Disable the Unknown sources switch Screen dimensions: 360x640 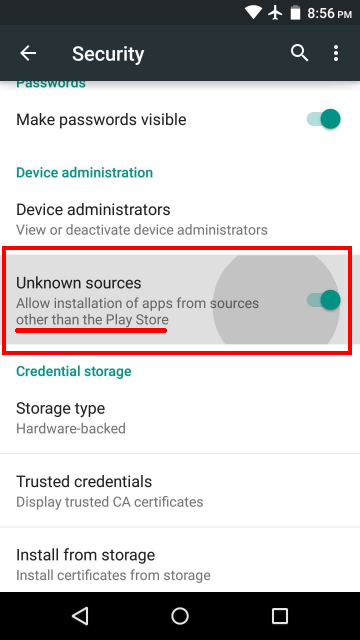[323, 300]
